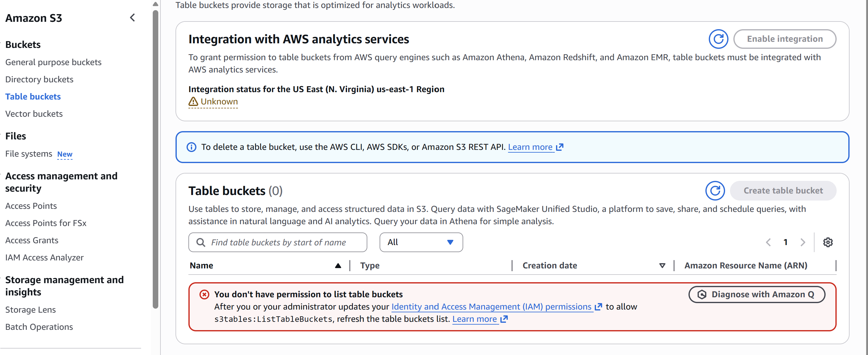The image size is (868, 355).
Task: Sort table by Name ascending arrow
Action: point(338,266)
